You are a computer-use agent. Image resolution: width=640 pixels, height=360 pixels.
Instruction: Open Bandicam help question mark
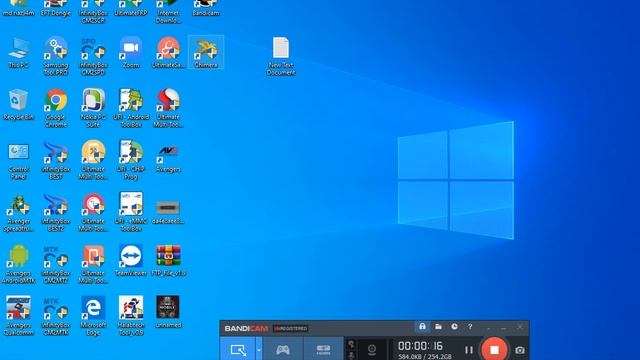[470, 327]
